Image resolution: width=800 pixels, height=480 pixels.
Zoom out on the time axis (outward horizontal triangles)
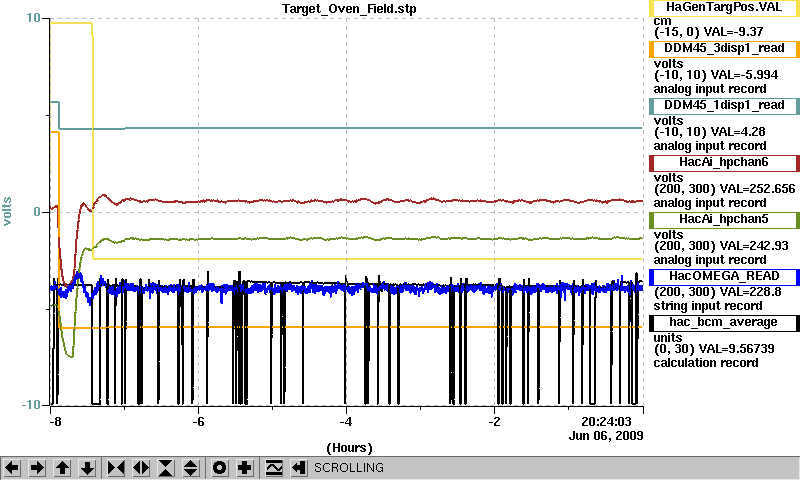(141, 468)
